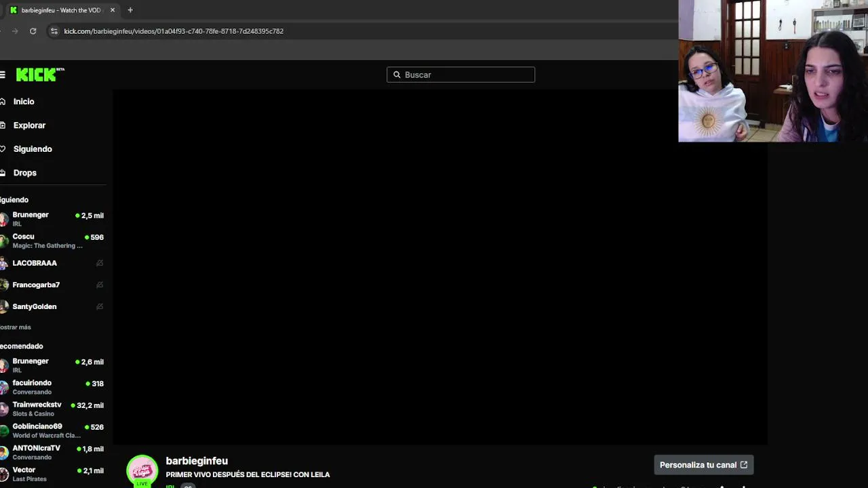Open the SantyGolden channel
The image size is (868, 488).
click(x=53, y=306)
